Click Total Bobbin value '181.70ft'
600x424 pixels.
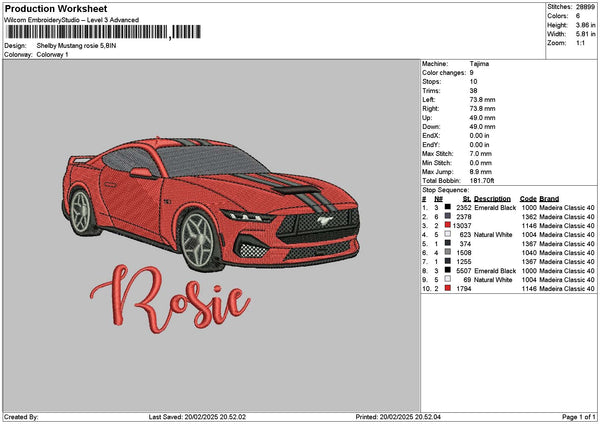coord(482,181)
